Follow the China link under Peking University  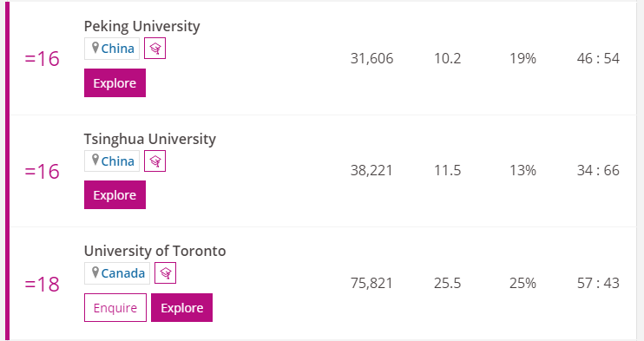coord(118,49)
